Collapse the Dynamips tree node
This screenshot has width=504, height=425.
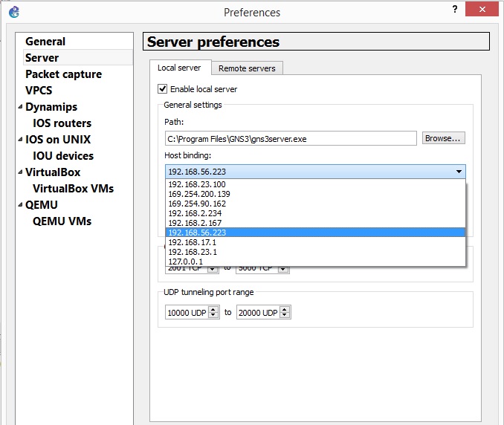pyautogui.click(x=20, y=107)
